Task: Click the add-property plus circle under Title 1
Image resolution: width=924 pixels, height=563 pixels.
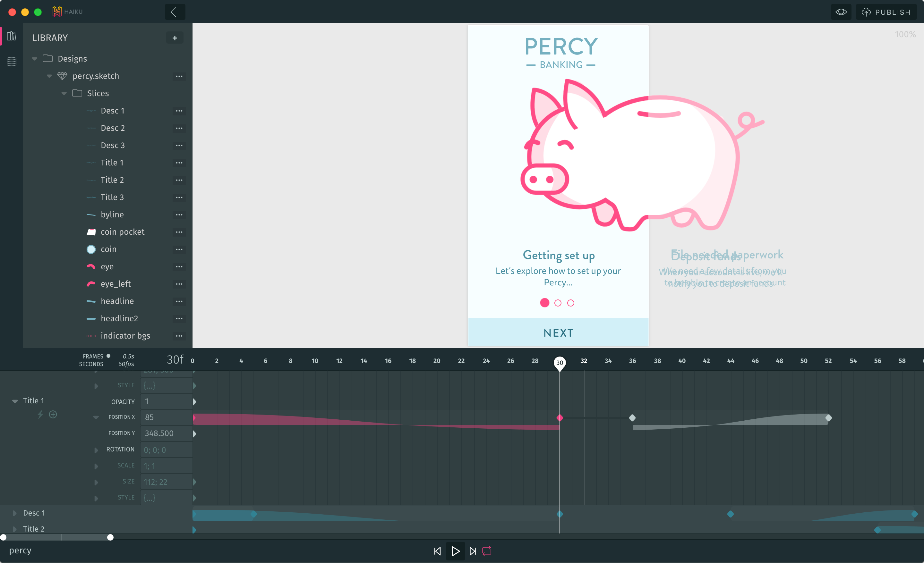Action: coord(53,414)
